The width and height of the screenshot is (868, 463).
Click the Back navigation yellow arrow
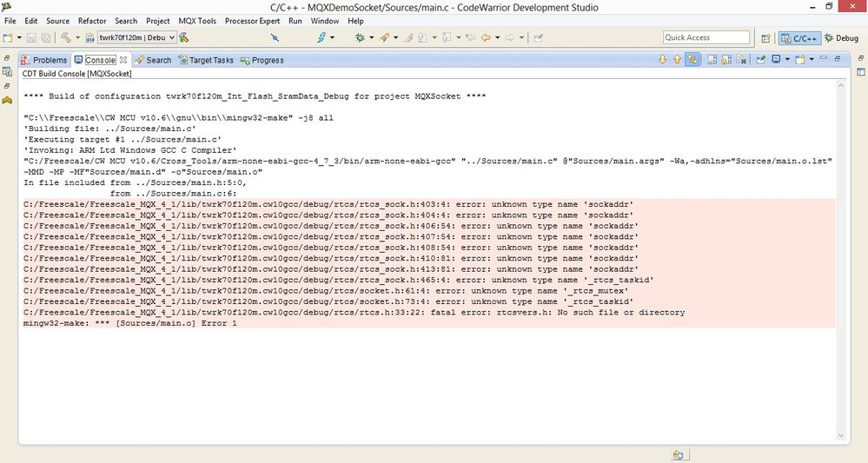coord(486,37)
